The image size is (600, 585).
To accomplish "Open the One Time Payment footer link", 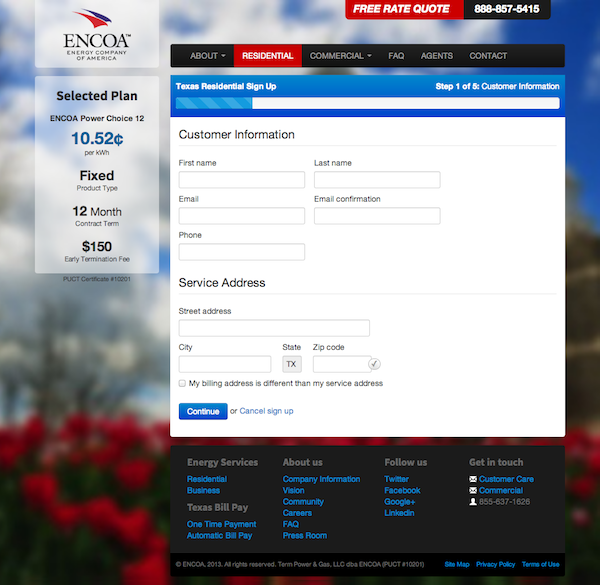I will coord(221,524).
